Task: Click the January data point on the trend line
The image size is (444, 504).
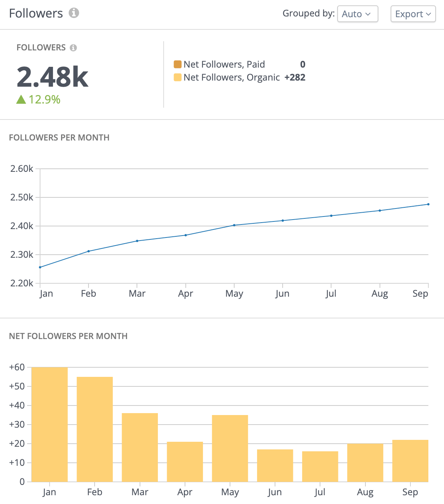Action: [40, 267]
